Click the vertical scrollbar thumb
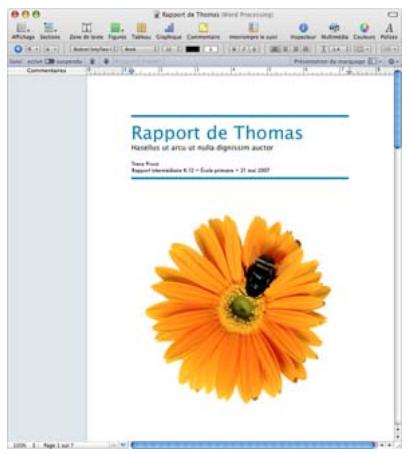 [x=397, y=109]
